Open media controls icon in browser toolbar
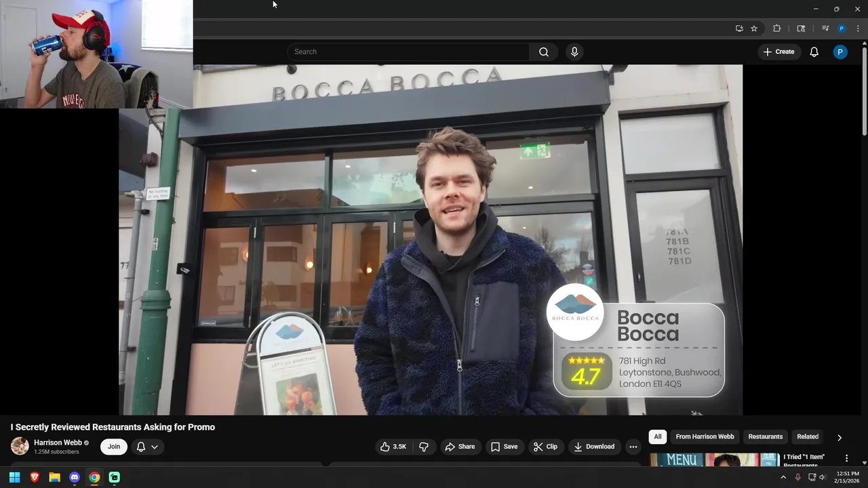The image size is (868, 488). point(825,28)
